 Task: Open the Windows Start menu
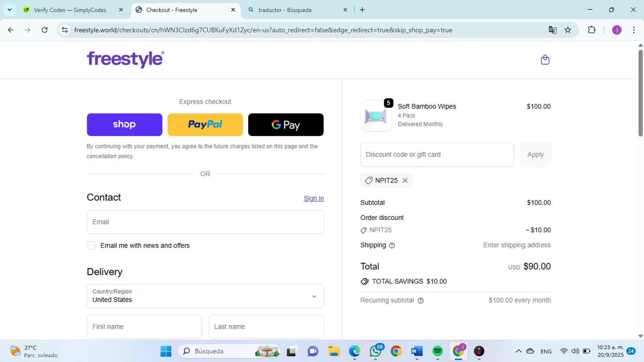(166, 351)
